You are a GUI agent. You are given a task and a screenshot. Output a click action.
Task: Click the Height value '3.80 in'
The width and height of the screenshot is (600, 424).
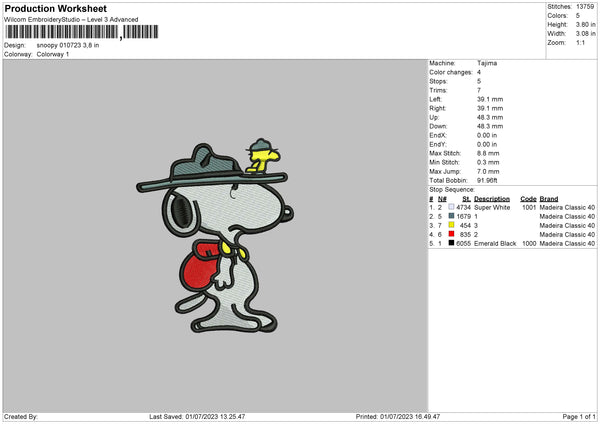click(x=585, y=24)
